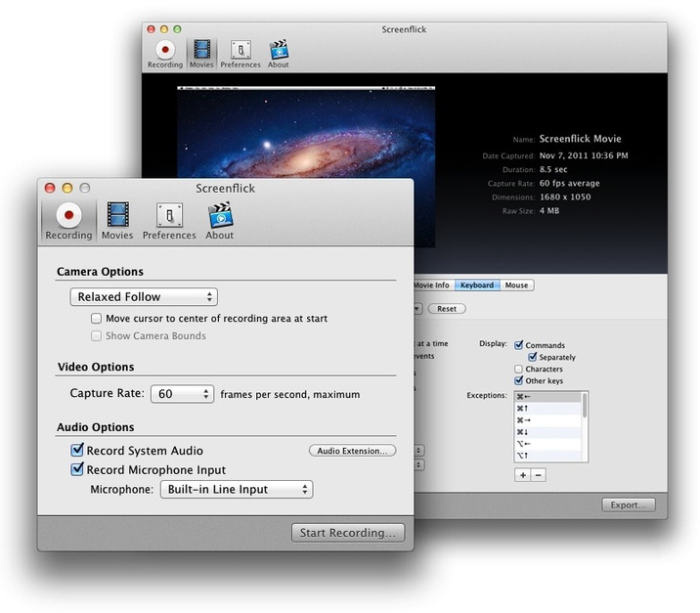Enable Move cursor to center checkbox

coord(96,319)
